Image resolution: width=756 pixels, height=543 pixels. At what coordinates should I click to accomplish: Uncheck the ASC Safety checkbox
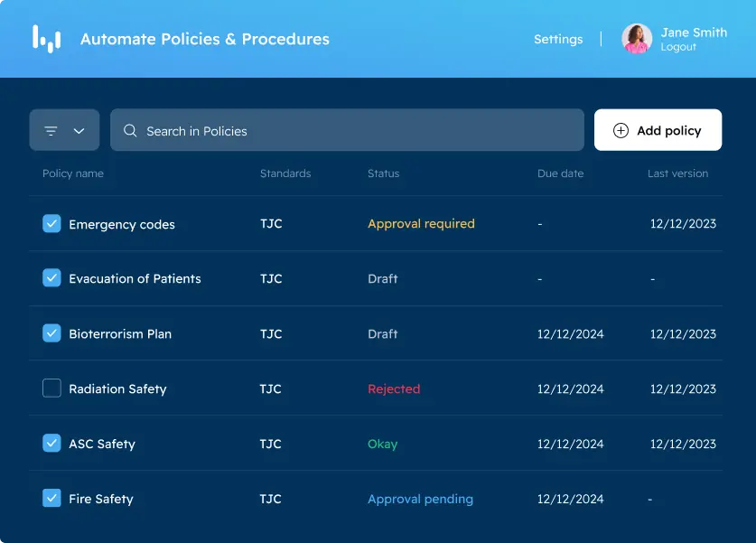pyautogui.click(x=51, y=443)
